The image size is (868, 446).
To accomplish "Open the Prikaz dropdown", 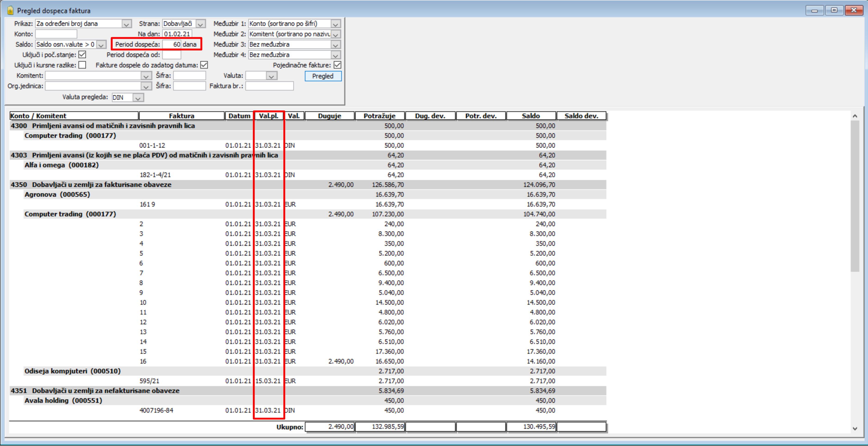I will [126, 24].
